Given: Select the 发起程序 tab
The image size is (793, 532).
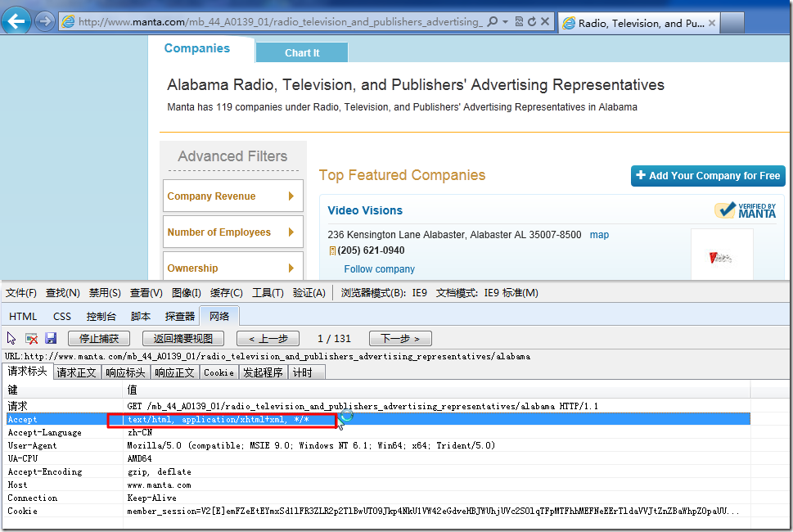Looking at the screenshot, I should tap(263, 372).
